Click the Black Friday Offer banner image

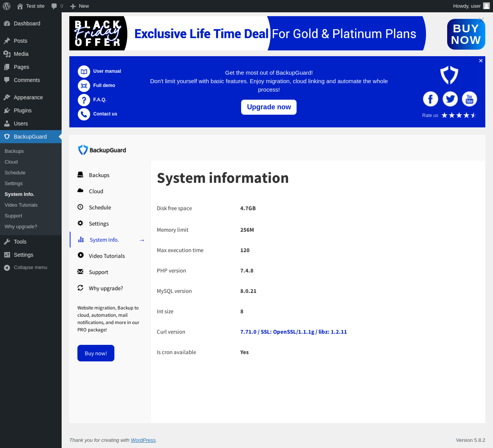(x=248, y=33)
